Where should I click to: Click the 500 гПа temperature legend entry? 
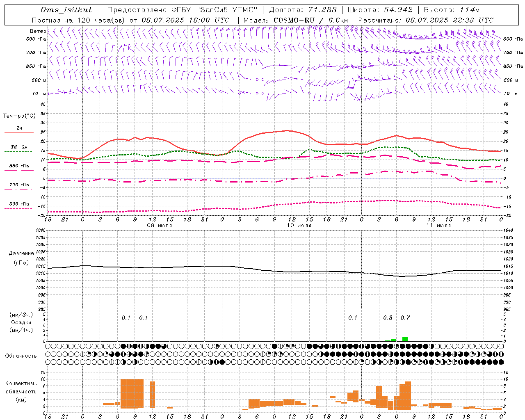point(19,204)
